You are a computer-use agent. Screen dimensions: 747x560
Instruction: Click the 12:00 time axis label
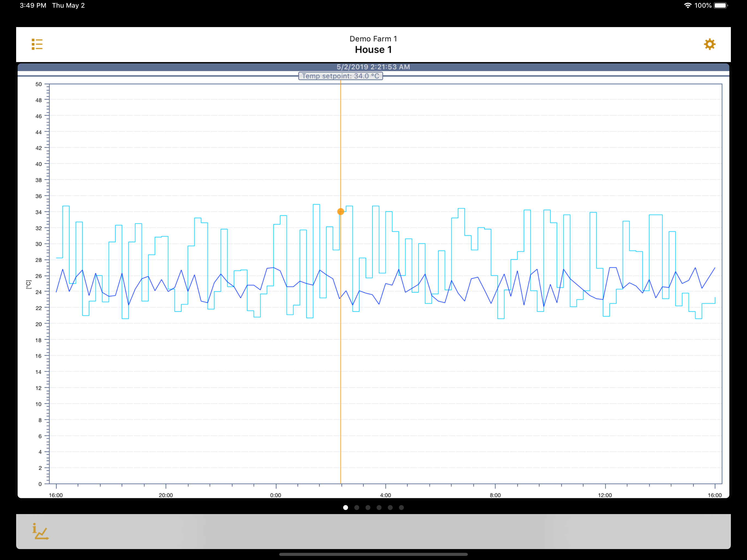pos(605,495)
